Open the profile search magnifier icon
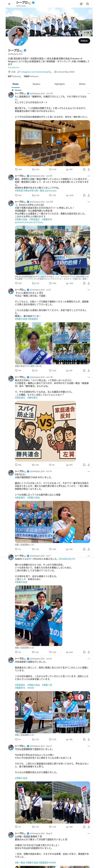The width and height of the screenshot is (98, 868). tap(88, 4)
